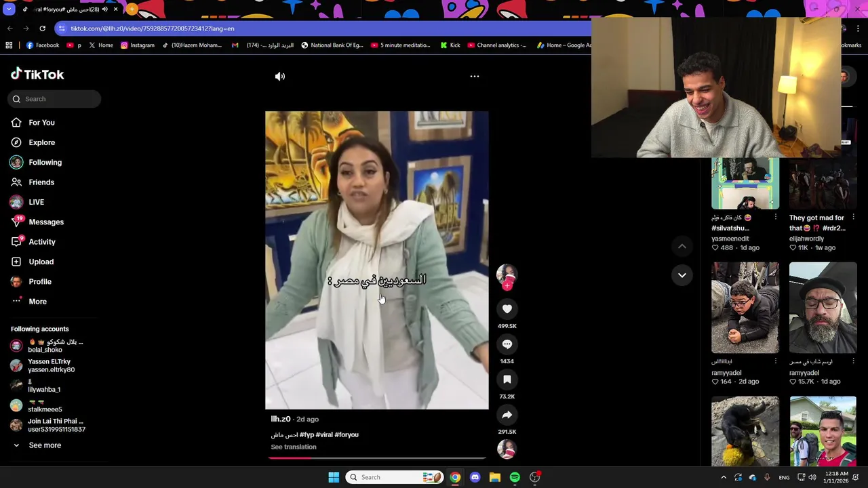Mute the tab via speaker icon
868x488 pixels.
104,9
